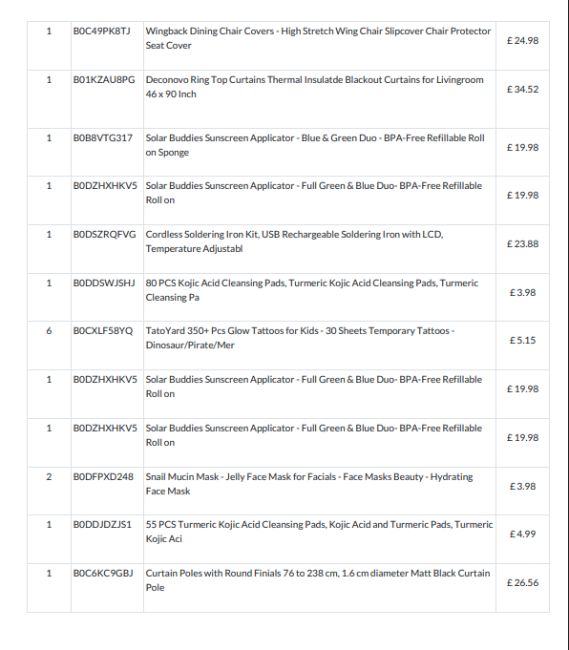Click the £ 5.15 price

tap(523, 340)
